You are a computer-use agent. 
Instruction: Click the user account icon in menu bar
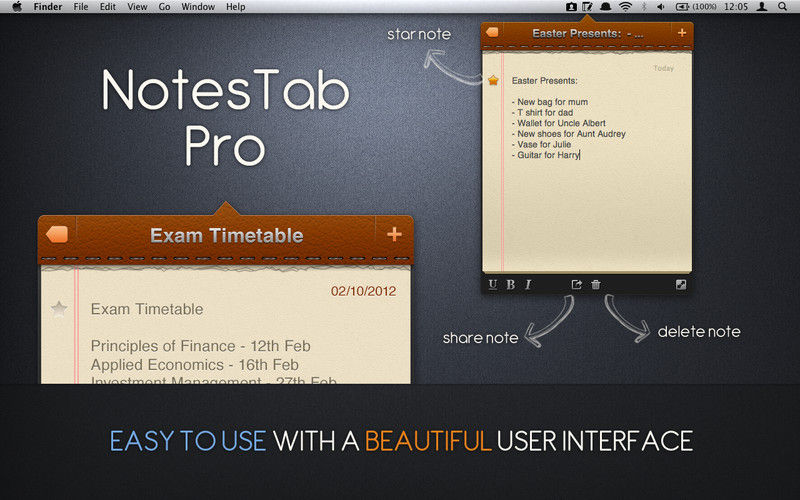click(762, 7)
